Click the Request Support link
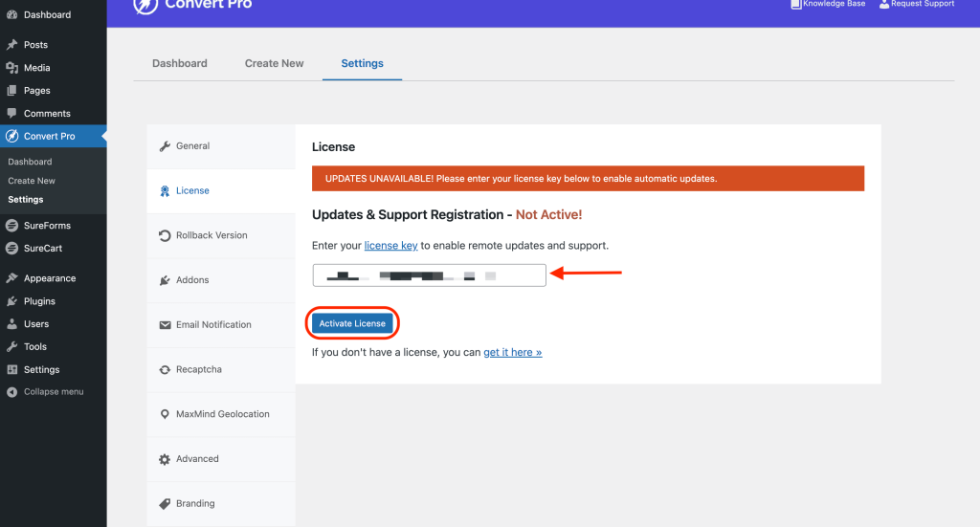 pos(923,4)
